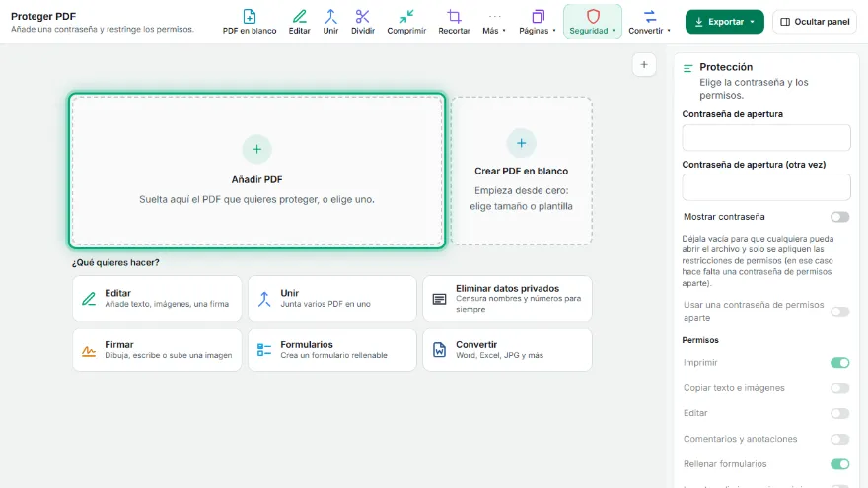
Task: Click the three-dots Más icon
Action: coord(494,17)
